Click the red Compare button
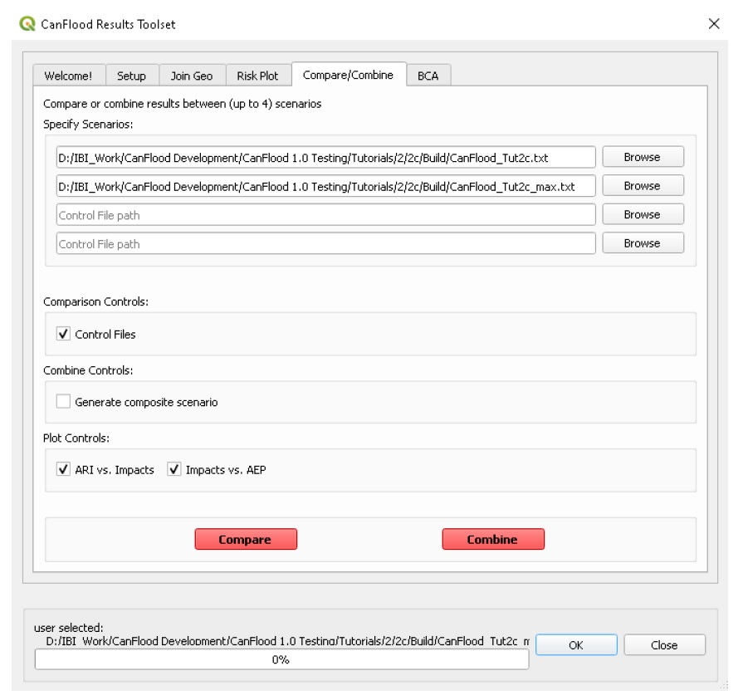 [246, 540]
